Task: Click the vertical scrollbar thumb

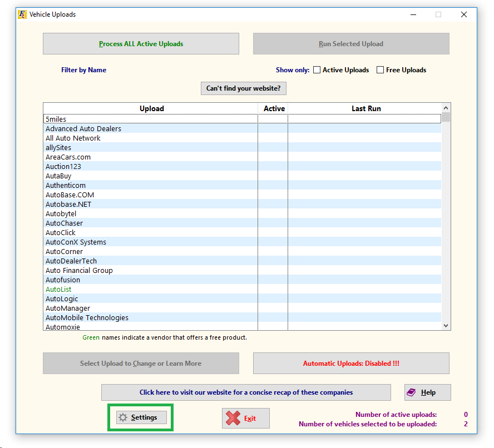Action: click(x=446, y=117)
